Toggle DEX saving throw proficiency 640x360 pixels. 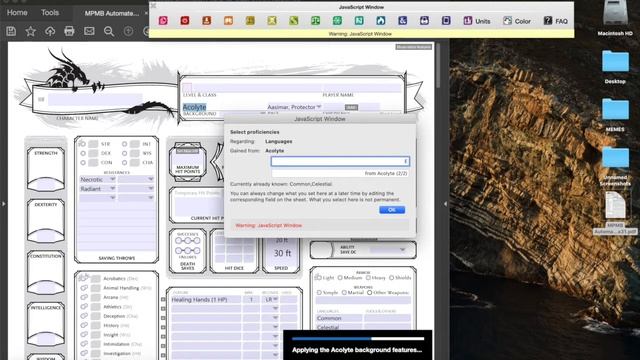coord(83,153)
